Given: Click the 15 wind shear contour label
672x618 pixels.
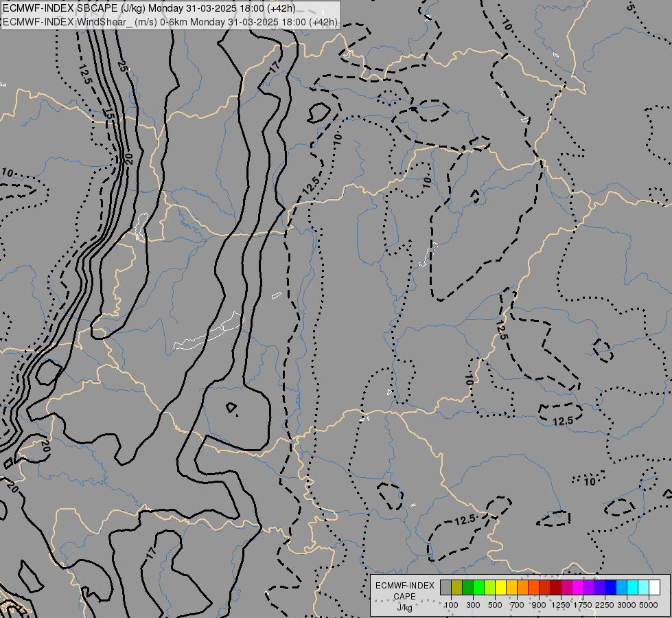Looking at the screenshot, I should click(110, 114).
